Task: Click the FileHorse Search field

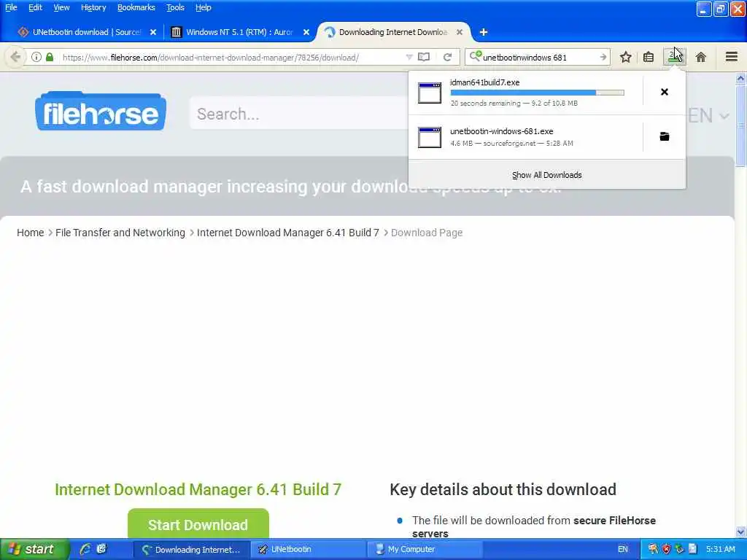Action: point(298,113)
